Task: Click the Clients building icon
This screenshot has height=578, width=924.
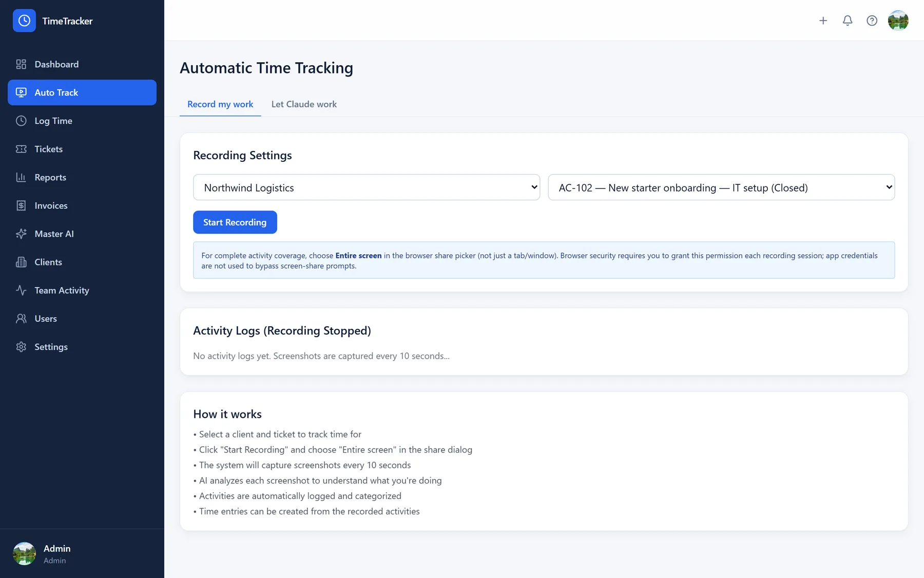Action: [21, 262]
